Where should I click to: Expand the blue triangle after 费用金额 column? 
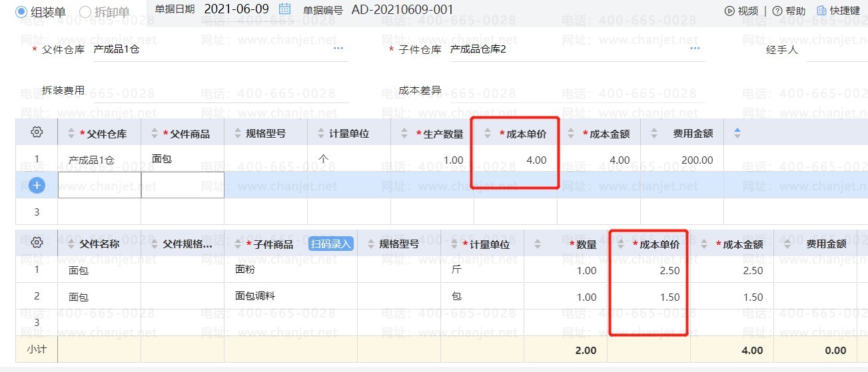[x=737, y=133]
